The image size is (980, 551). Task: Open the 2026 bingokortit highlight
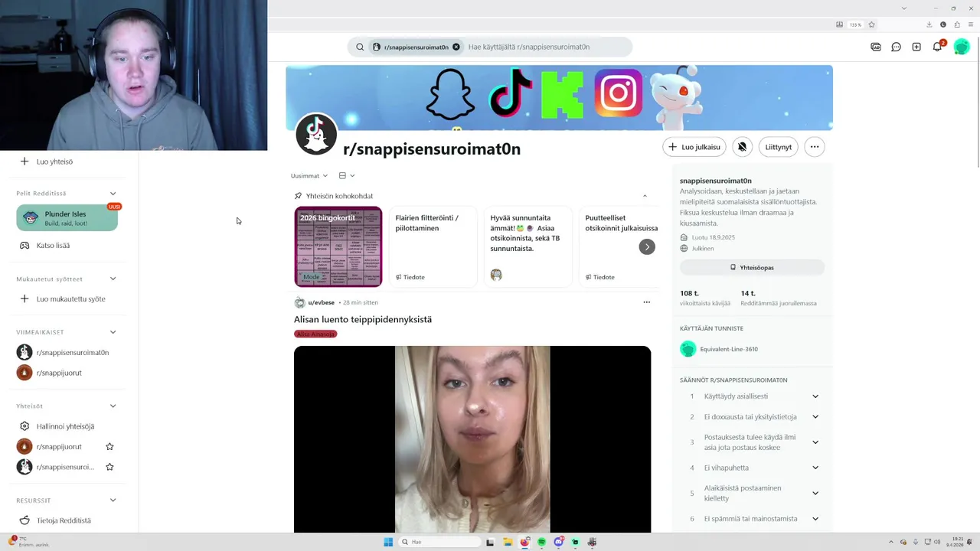click(x=338, y=246)
